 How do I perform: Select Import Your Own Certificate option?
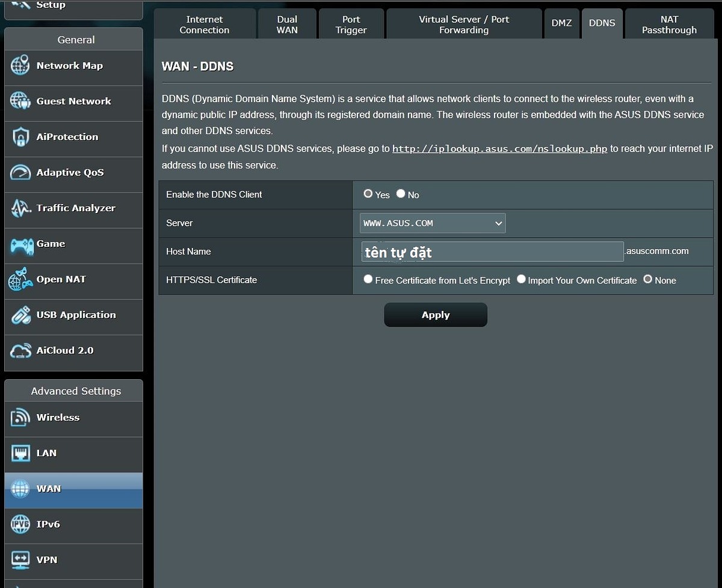521,279
